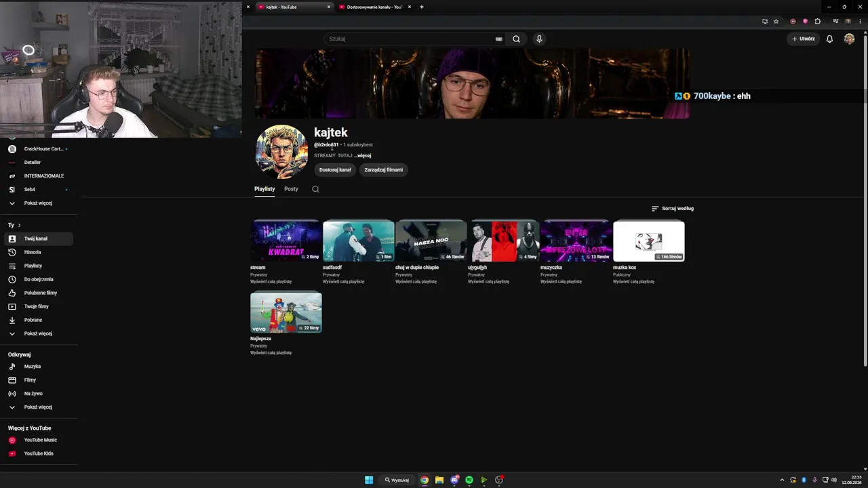The image size is (868, 488).
Task: Expand channel description with ...więcej
Action: pos(363,156)
